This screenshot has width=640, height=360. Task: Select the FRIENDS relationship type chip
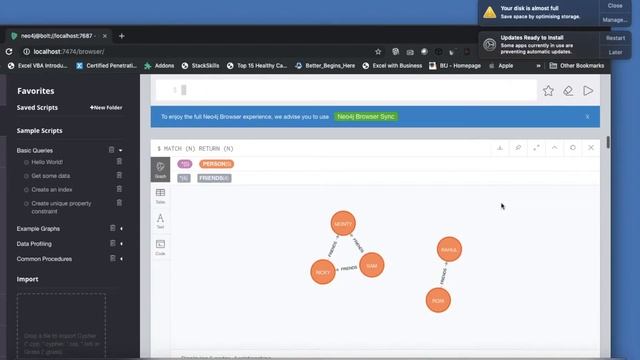[214, 178]
